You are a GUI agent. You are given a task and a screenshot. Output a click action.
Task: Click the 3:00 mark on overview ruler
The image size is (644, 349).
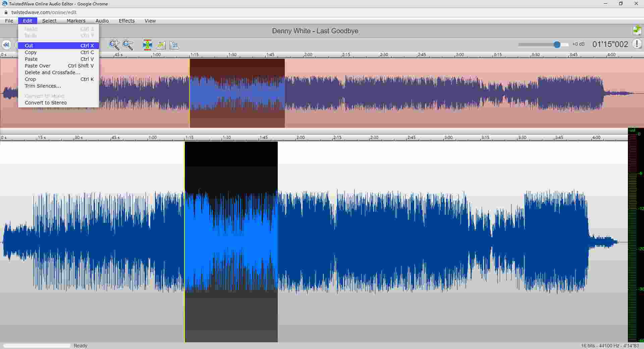(x=460, y=54)
